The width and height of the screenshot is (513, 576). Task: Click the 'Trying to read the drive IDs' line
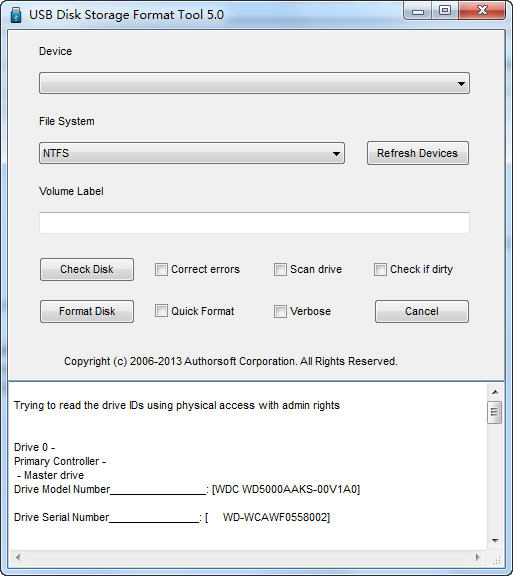pyautogui.click(x=177, y=405)
